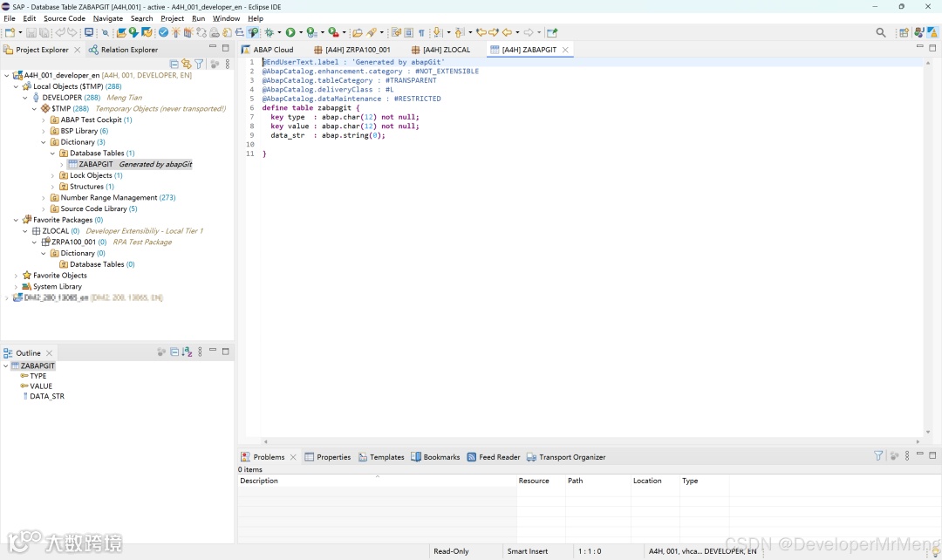The height and width of the screenshot is (560, 942).
Task: Open the Problems view three-dot menu
Action: point(907,456)
